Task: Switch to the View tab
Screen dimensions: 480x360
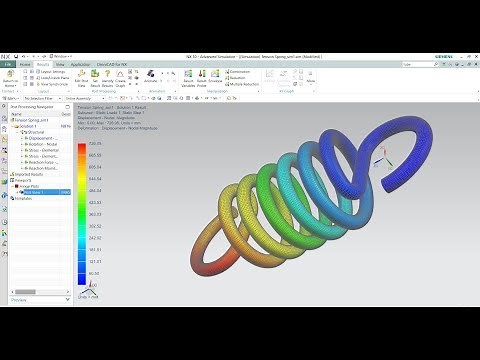Action: (x=60, y=64)
